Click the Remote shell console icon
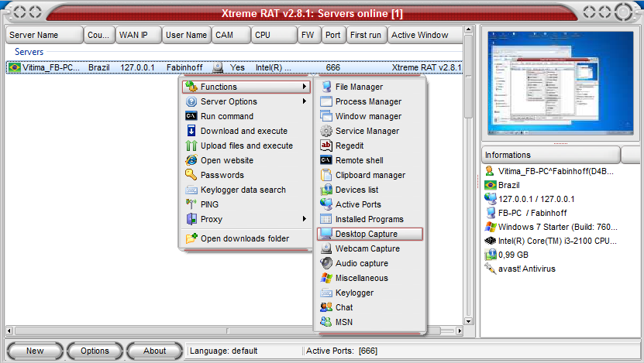644x363 pixels. (x=326, y=160)
